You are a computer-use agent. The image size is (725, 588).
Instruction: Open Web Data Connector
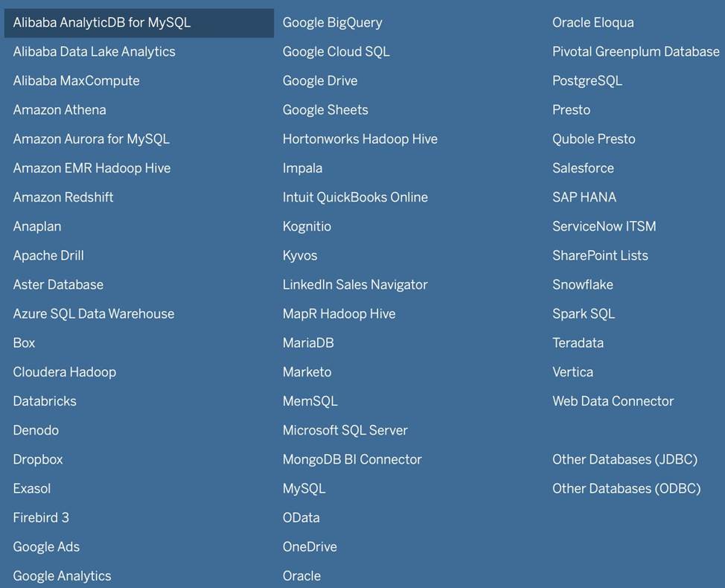coord(613,401)
